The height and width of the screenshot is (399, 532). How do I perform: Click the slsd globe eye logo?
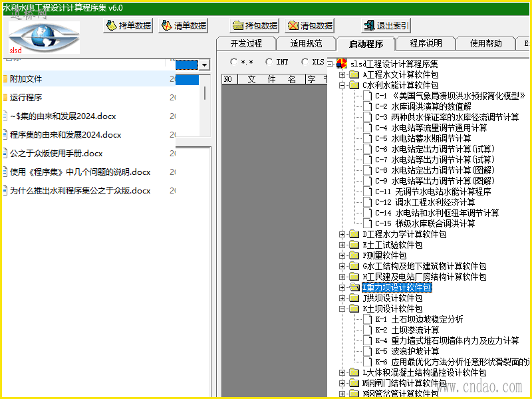[x=44, y=37]
